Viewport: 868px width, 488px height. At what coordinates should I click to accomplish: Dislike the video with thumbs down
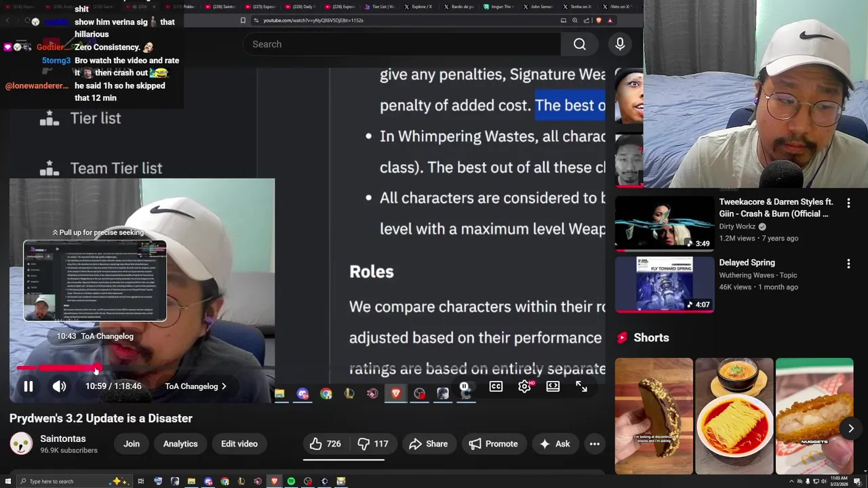[x=372, y=444]
